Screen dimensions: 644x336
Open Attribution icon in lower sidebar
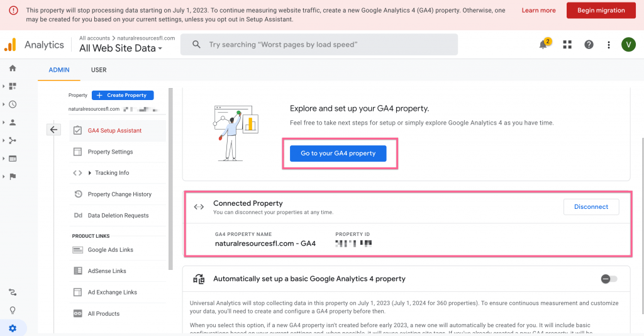point(13,293)
